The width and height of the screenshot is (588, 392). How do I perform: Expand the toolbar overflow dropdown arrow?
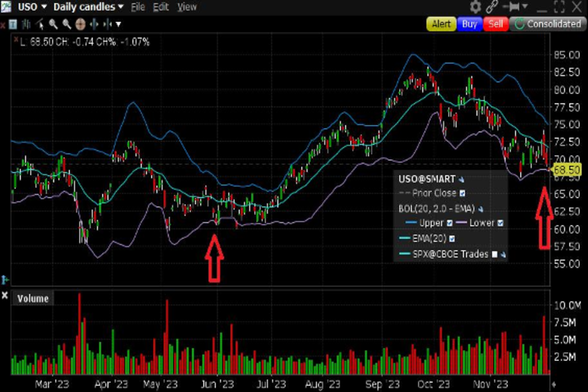(118, 24)
